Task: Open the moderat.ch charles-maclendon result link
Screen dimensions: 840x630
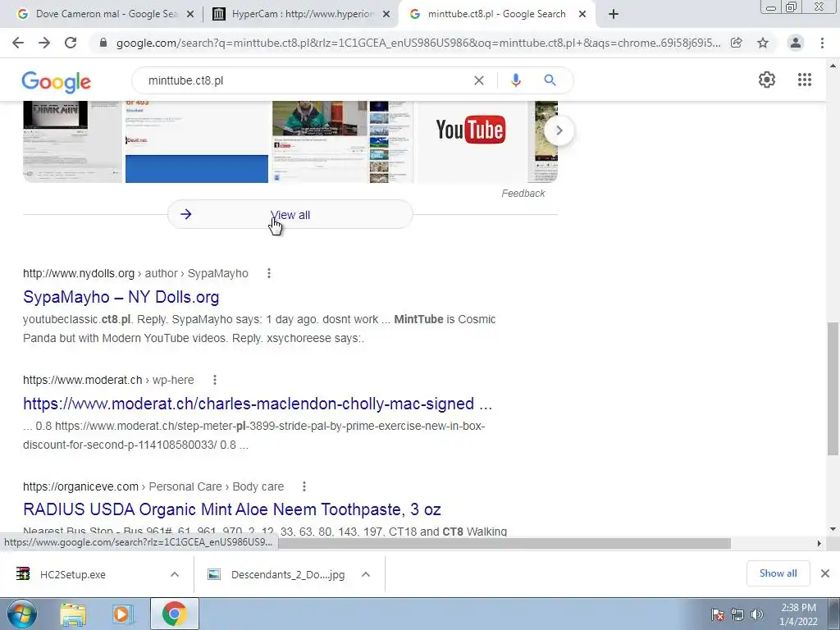Action: tap(257, 404)
